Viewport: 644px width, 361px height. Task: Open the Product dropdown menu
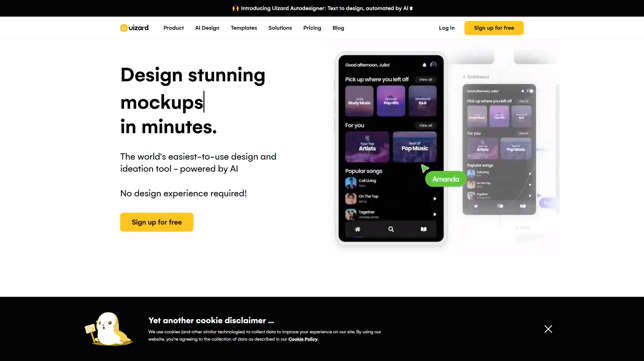[174, 28]
